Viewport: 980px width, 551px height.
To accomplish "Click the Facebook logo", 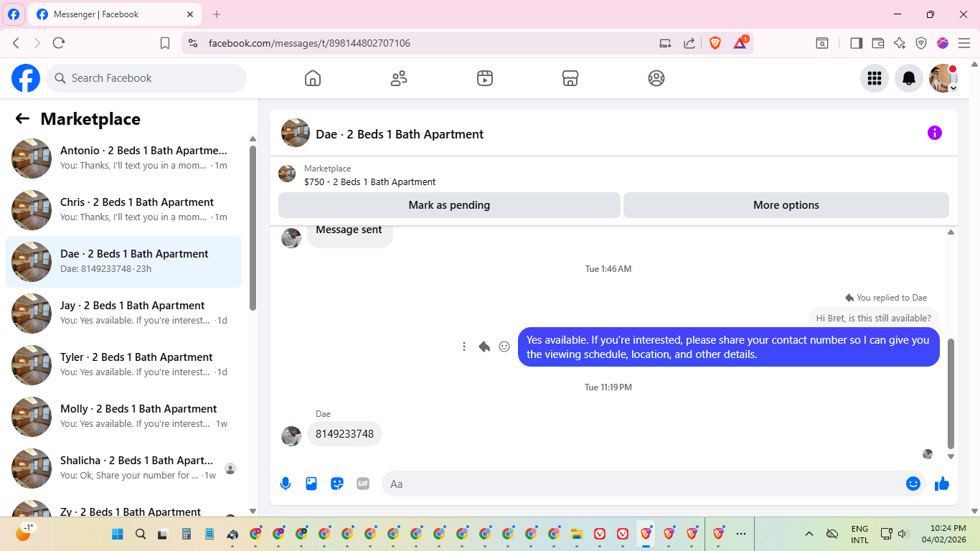I will pos(26,78).
